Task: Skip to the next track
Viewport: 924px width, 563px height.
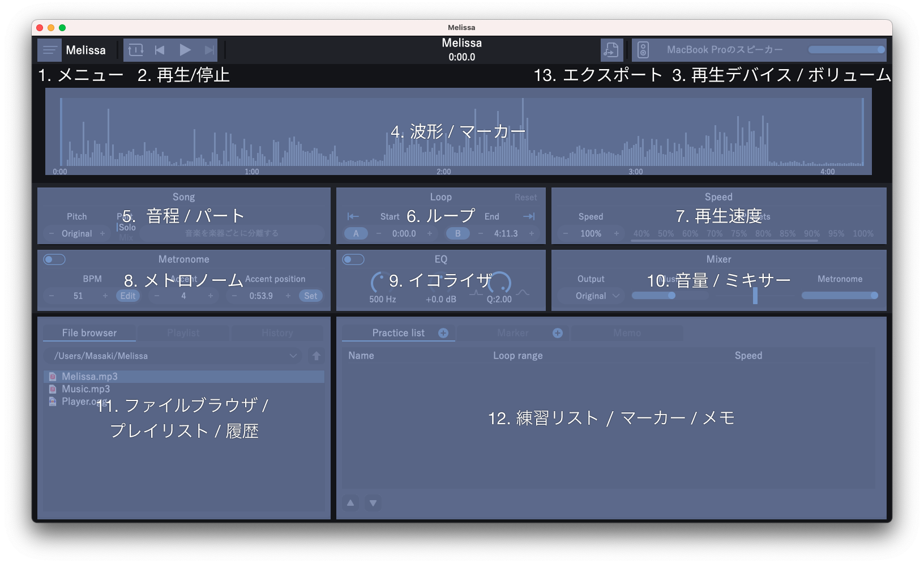Action: click(209, 50)
